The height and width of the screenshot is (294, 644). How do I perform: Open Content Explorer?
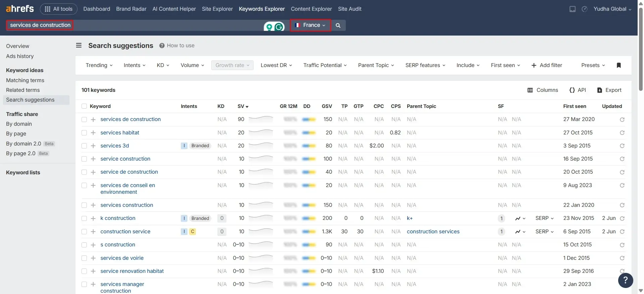pyautogui.click(x=311, y=9)
